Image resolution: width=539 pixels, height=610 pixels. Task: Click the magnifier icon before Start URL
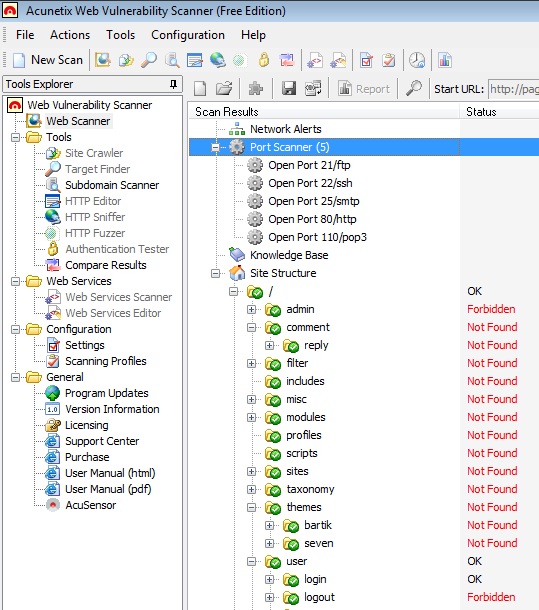tap(414, 88)
